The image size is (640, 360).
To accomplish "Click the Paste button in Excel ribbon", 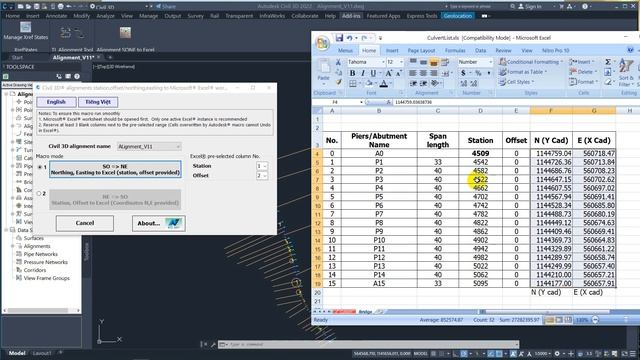I will (x=324, y=72).
